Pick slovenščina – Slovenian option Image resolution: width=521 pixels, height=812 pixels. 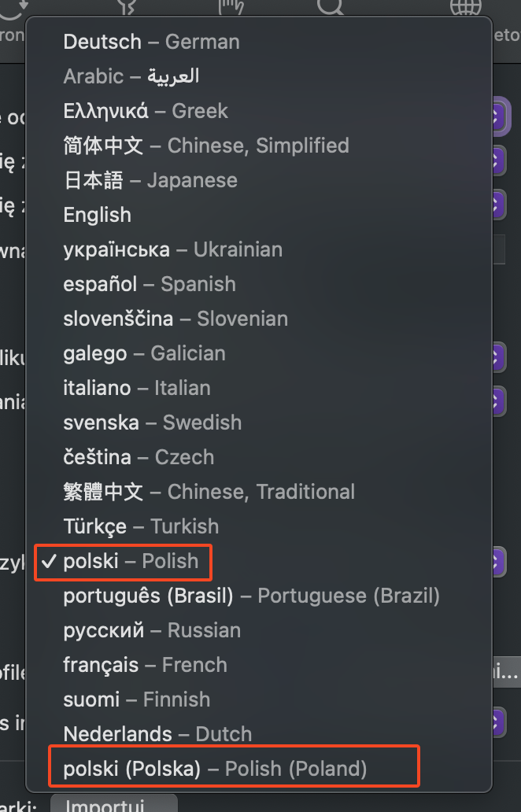176,319
